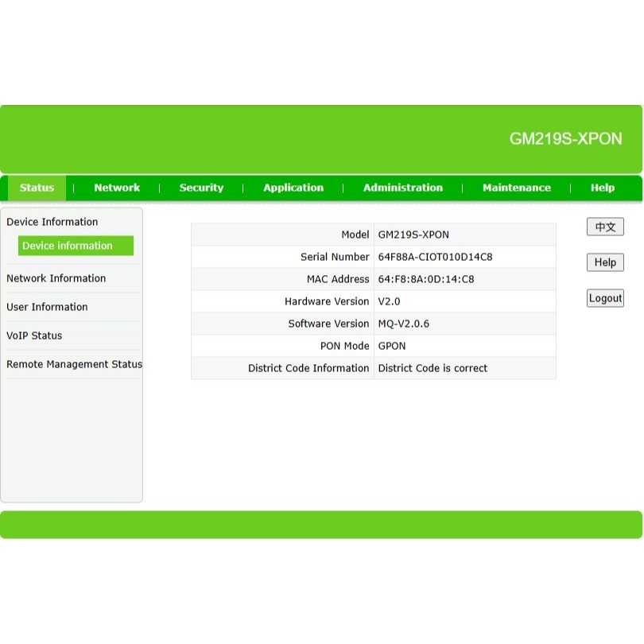Open VoIP Status in the sidebar
This screenshot has width=644, height=644.
34,336
